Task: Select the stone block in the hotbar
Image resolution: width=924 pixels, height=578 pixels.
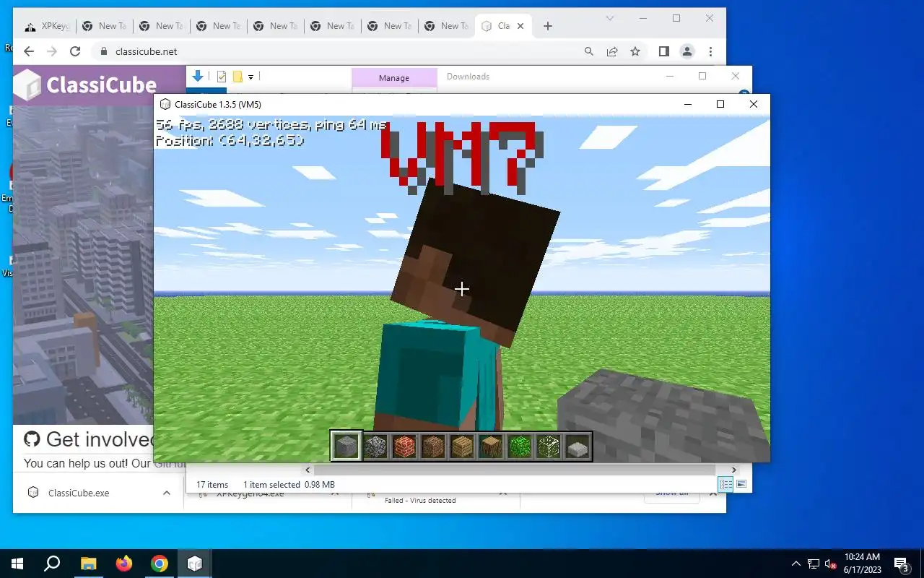Action: (346, 447)
